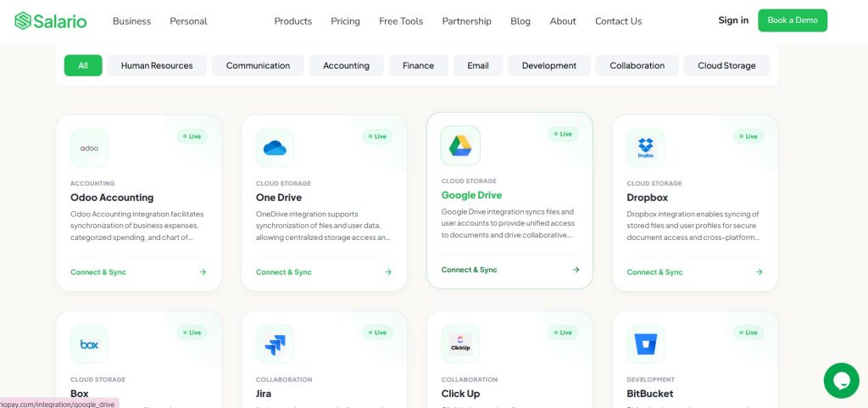Visit the Blog page

(520, 21)
